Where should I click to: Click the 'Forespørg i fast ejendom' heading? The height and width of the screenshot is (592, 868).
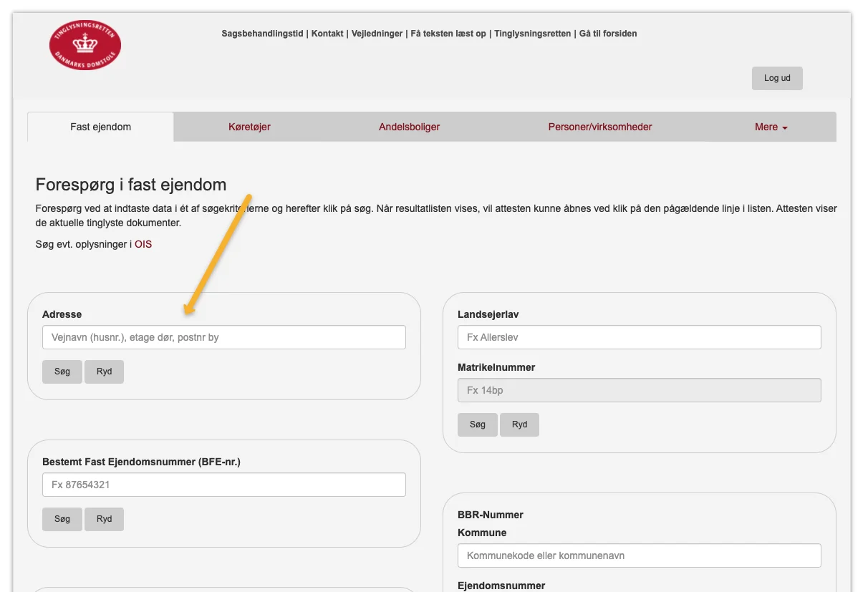pos(131,185)
